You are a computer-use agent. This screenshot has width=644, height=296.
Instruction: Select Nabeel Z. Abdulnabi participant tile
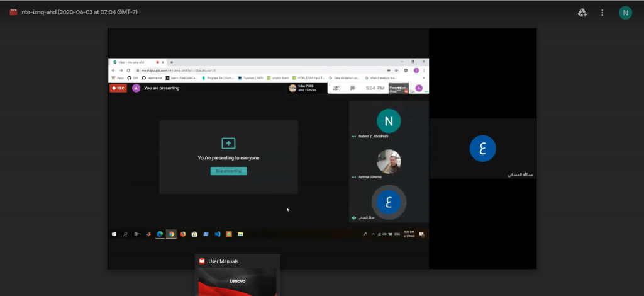tap(389, 122)
